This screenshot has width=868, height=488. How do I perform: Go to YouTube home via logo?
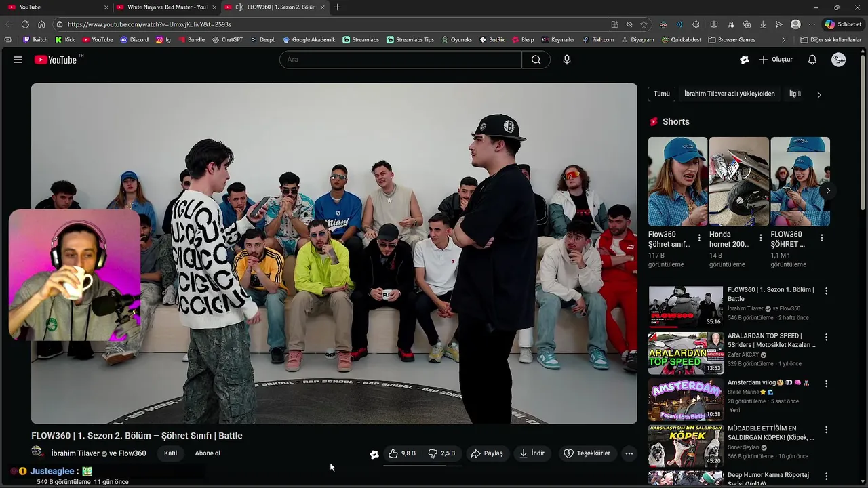point(56,60)
